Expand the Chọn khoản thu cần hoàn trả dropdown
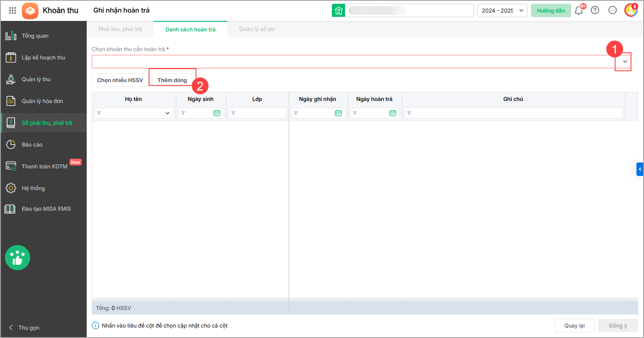The image size is (644, 338). [x=625, y=62]
